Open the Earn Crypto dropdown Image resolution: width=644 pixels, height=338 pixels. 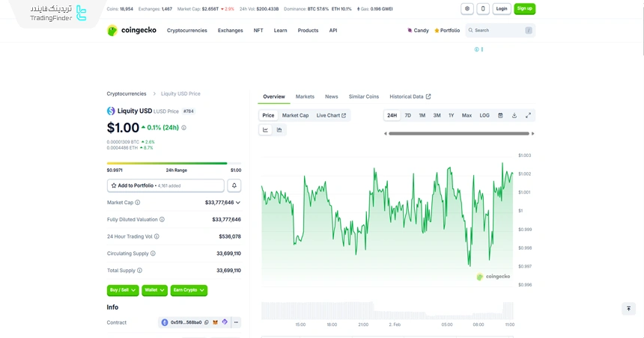(188, 290)
